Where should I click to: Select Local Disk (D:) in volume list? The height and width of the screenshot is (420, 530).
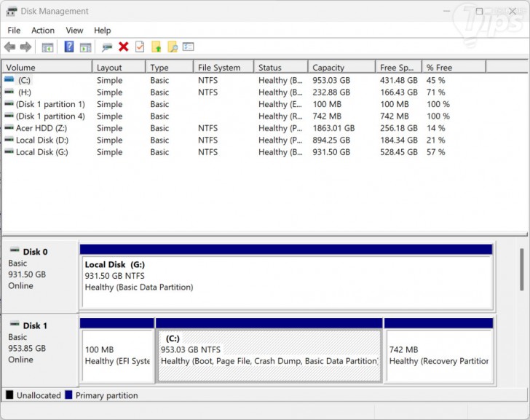[41, 140]
